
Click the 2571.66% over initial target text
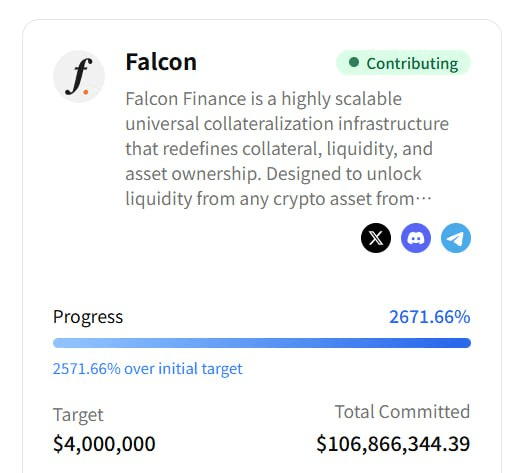148,369
